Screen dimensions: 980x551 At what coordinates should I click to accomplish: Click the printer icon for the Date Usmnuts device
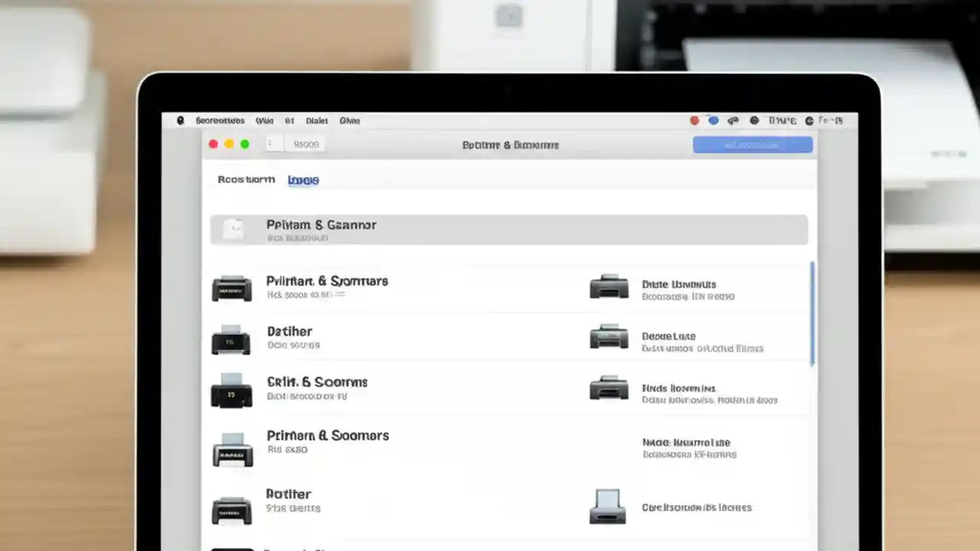coord(609,289)
